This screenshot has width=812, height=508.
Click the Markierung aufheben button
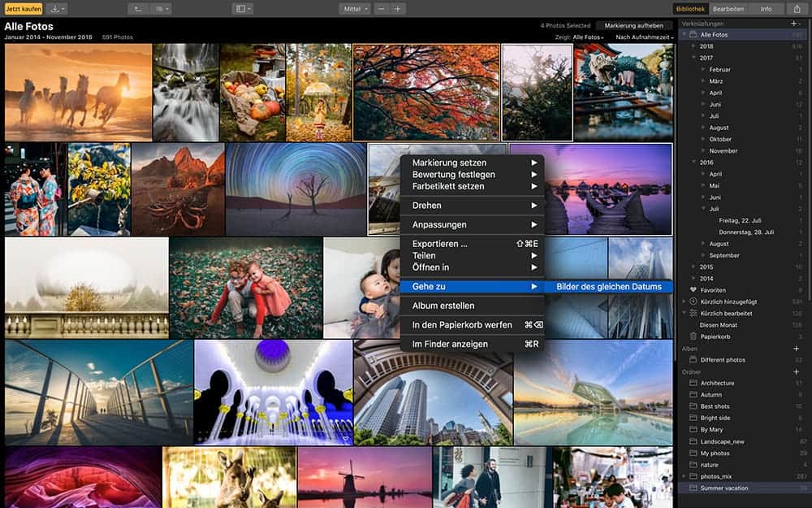[x=633, y=26]
